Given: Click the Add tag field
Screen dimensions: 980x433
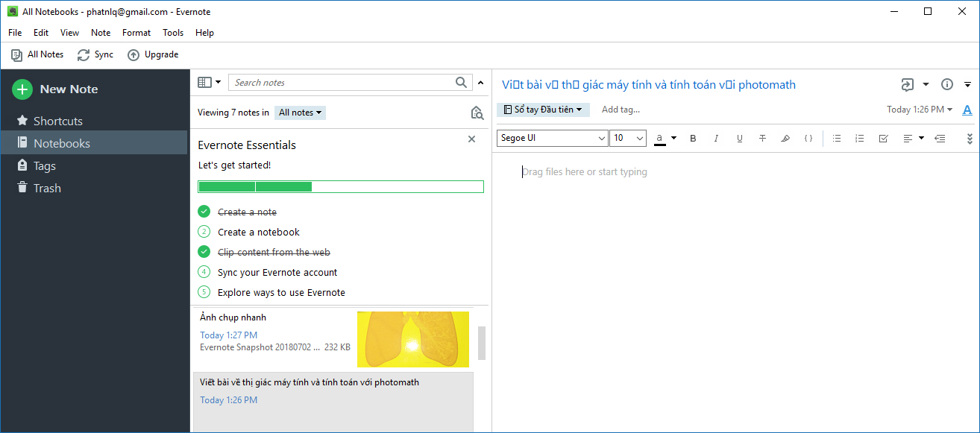Looking at the screenshot, I should (x=621, y=110).
